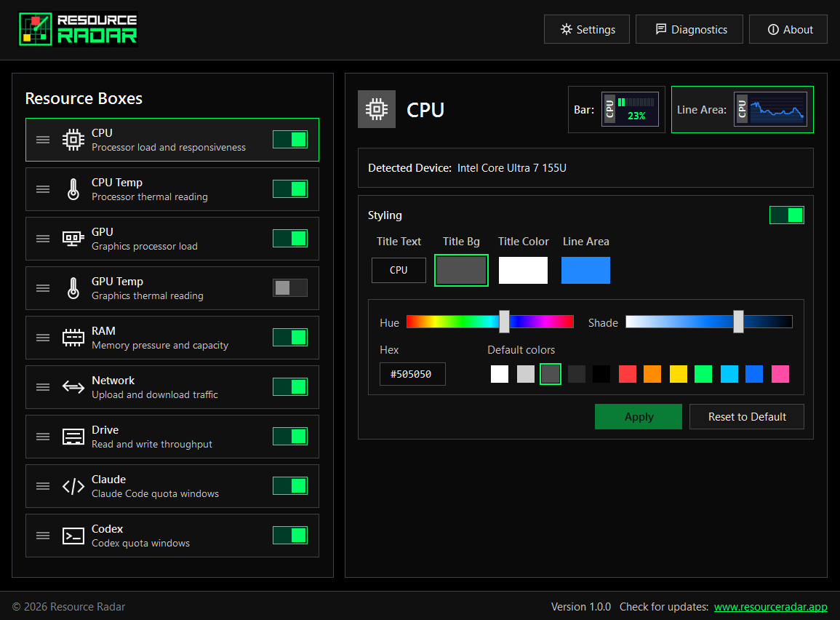Click the drag handle on GPU row
Image resolution: width=840 pixels, height=620 pixels.
click(43, 239)
